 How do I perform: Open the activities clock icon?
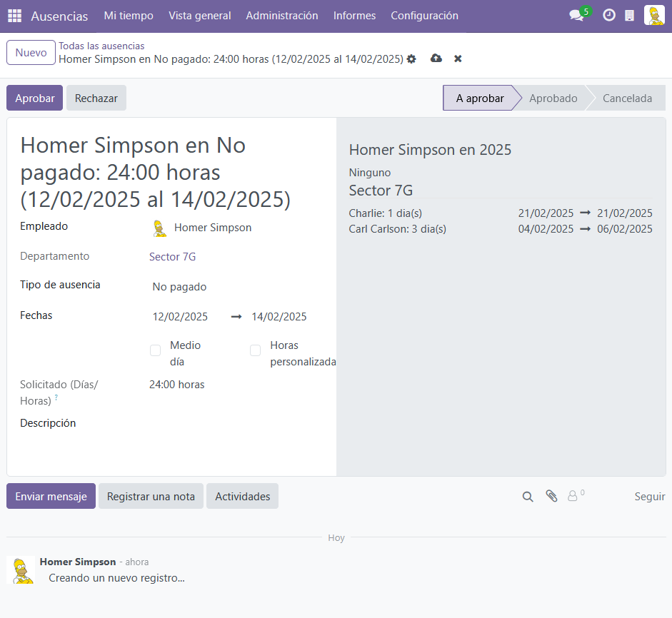click(x=609, y=16)
